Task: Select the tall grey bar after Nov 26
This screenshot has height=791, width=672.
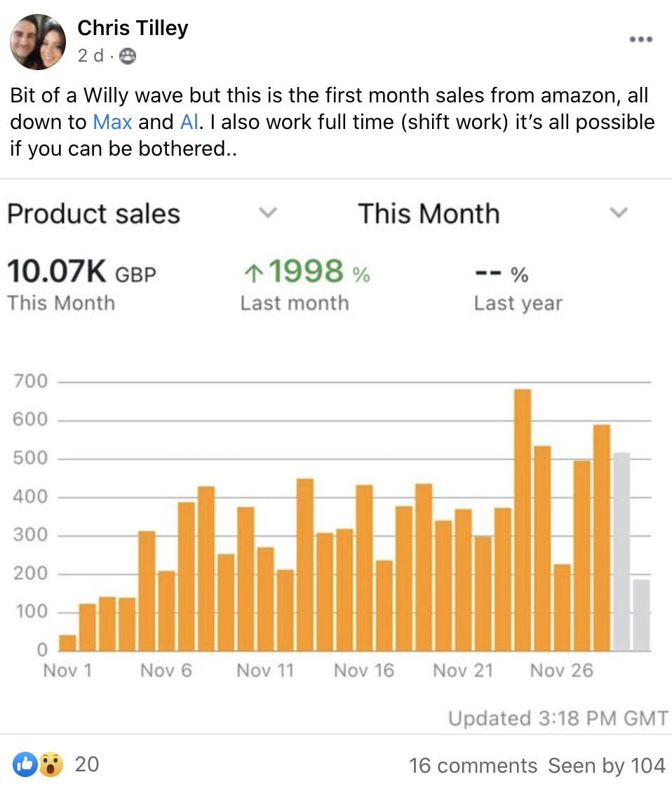Action: tap(621, 552)
